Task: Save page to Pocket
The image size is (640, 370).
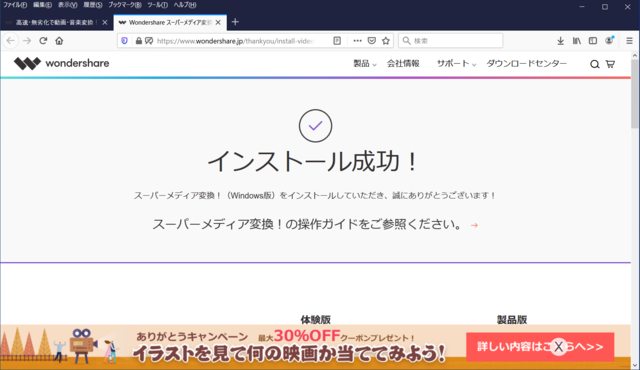Action: tap(371, 41)
